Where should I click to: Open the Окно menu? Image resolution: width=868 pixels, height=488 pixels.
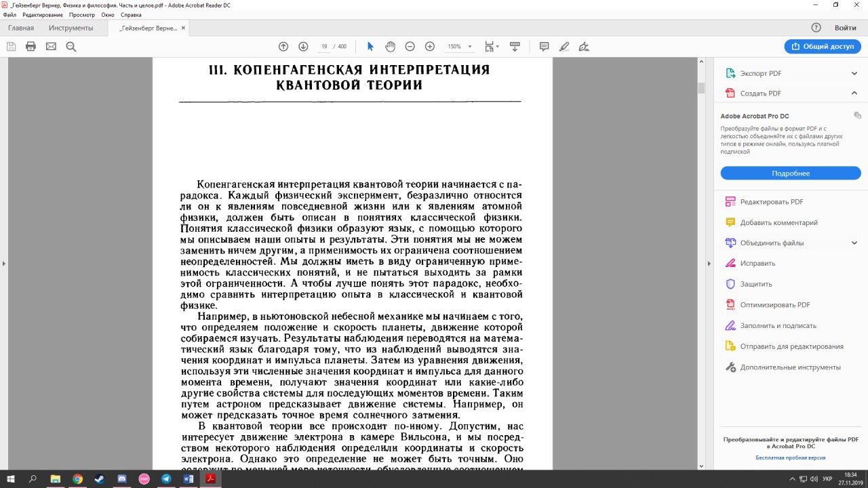(x=108, y=14)
